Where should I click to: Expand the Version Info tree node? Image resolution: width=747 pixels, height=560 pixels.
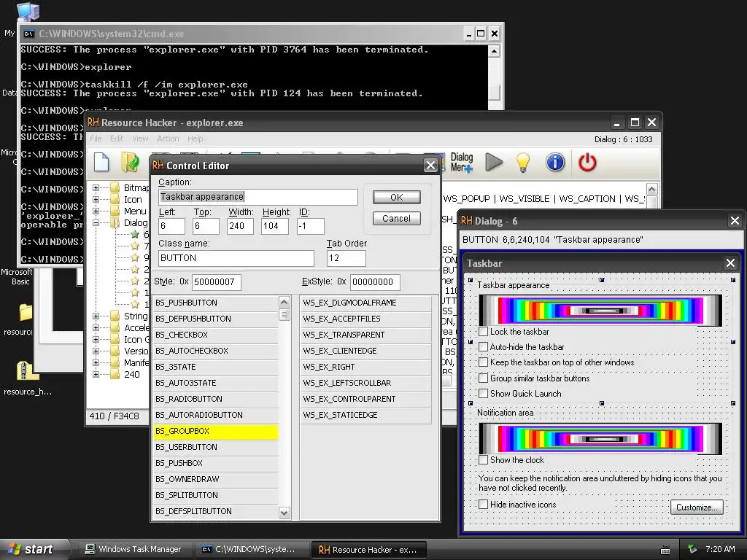pos(96,351)
